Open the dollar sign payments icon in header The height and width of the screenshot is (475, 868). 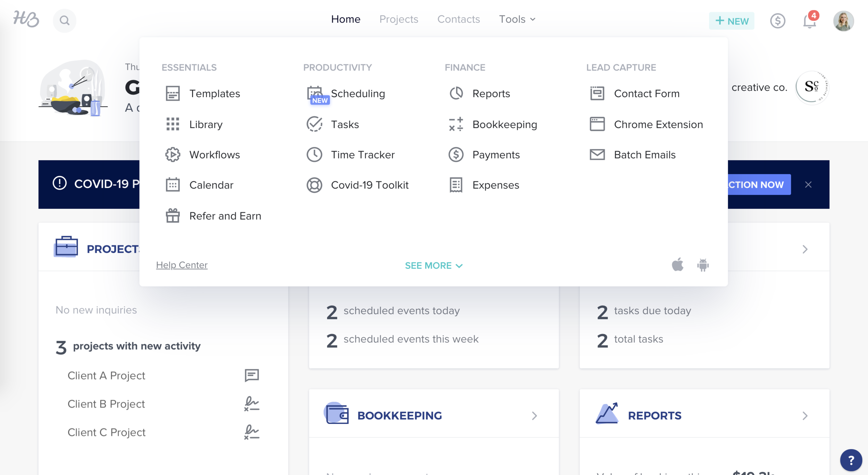pyautogui.click(x=777, y=21)
